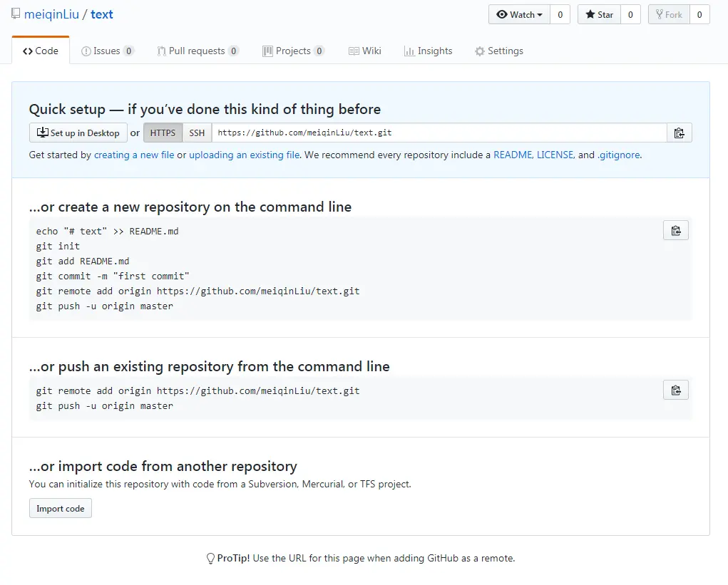Select HTTPS clone protocol
Viewport: 728px width, 585px height.
pos(163,133)
